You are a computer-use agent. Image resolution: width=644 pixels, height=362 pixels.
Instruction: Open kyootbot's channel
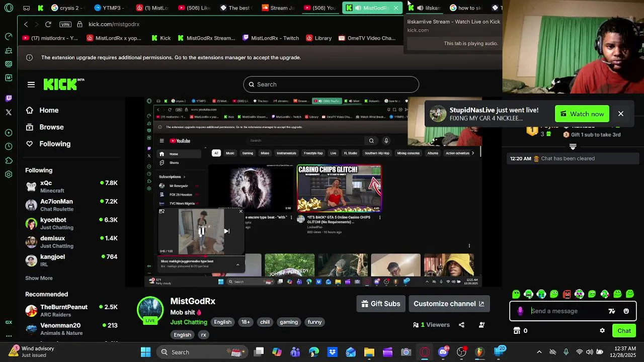coord(71,223)
